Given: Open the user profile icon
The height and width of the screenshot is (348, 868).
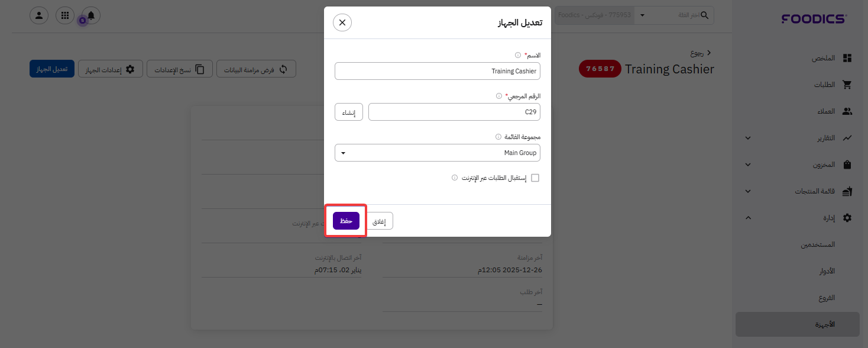Looking at the screenshot, I should (x=39, y=15).
